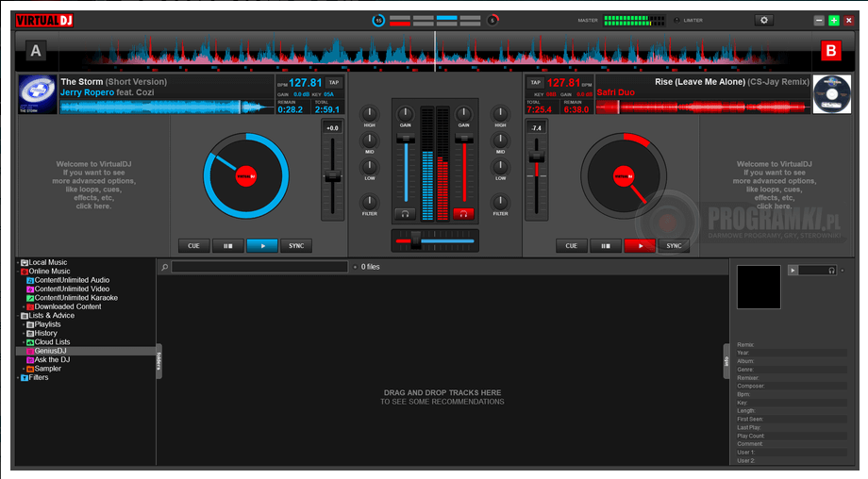Expand Filters node

(x=18, y=378)
